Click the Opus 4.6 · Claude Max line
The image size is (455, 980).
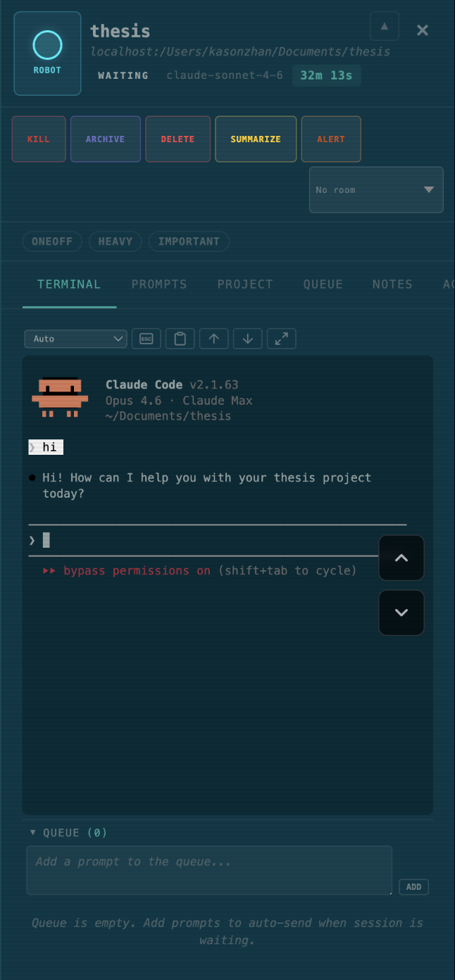pyautogui.click(x=179, y=400)
